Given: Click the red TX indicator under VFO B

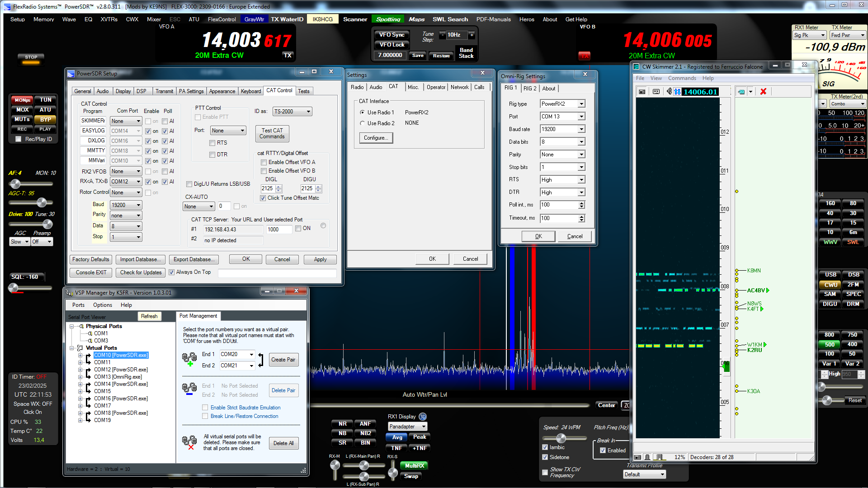Looking at the screenshot, I should 585,56.
